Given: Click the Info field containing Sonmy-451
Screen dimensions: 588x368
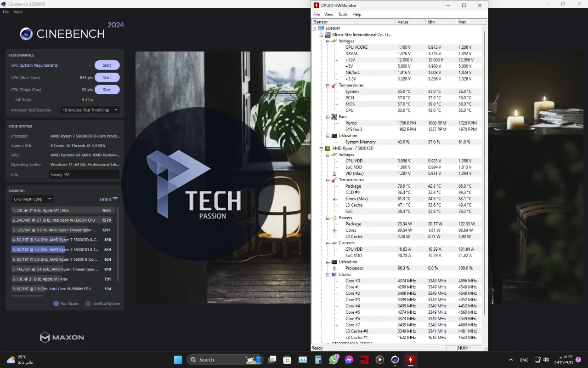Looking at the screenshot, I should (84, 175).
